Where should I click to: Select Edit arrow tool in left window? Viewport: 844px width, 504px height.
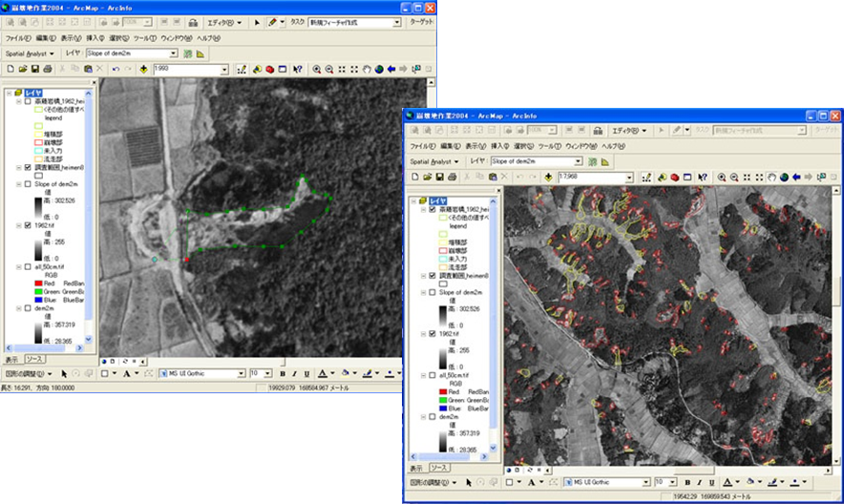(x=257, y=22)
